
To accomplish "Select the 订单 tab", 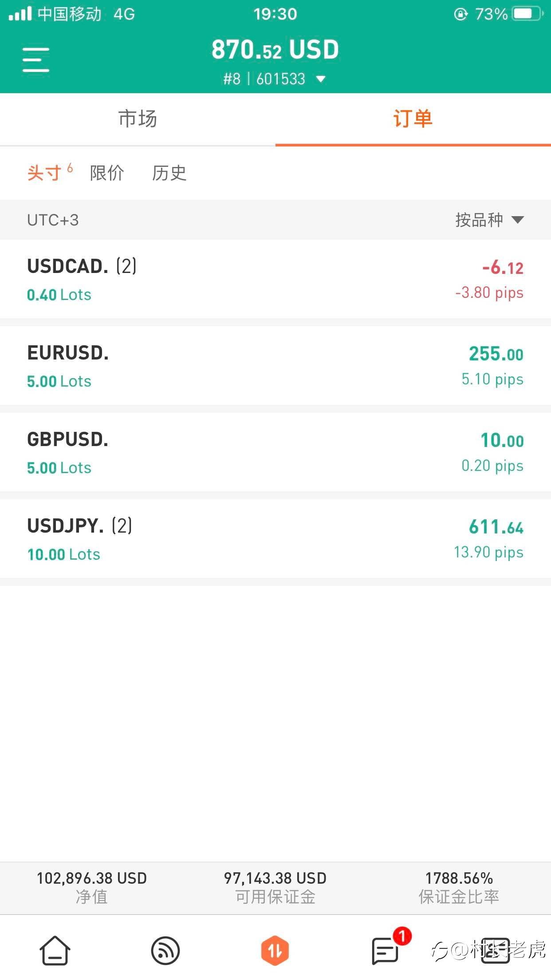I will [x=413, y=119].
